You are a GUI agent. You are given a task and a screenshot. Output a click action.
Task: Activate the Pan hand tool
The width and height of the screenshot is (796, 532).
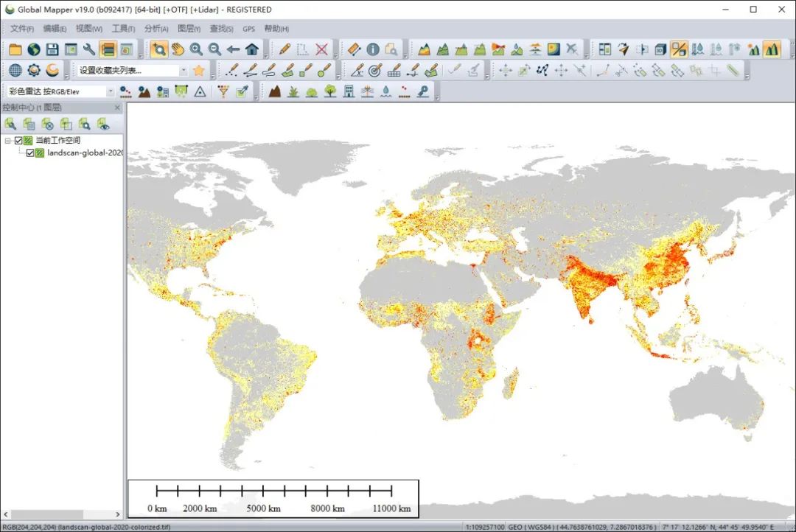(x=178, y=49)
